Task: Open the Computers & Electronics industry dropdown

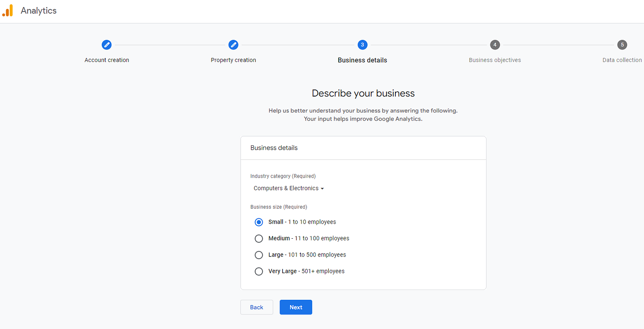Action: (289, 188)
